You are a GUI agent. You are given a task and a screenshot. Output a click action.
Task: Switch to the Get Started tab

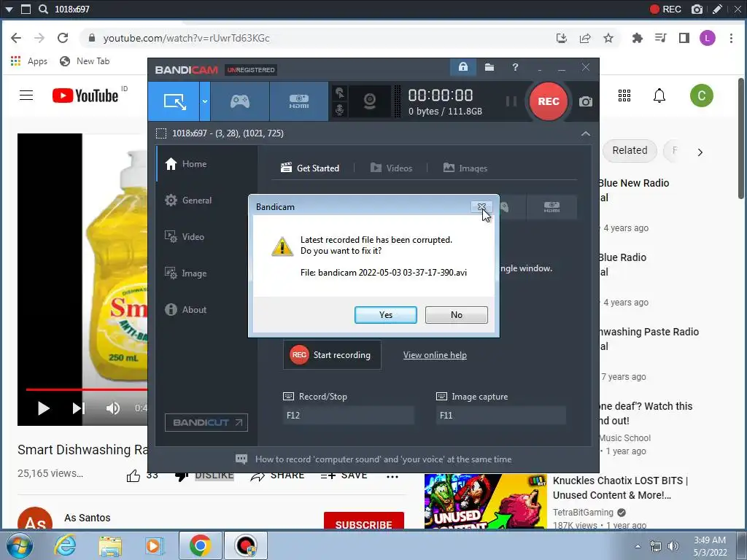(x=310, y=168)
